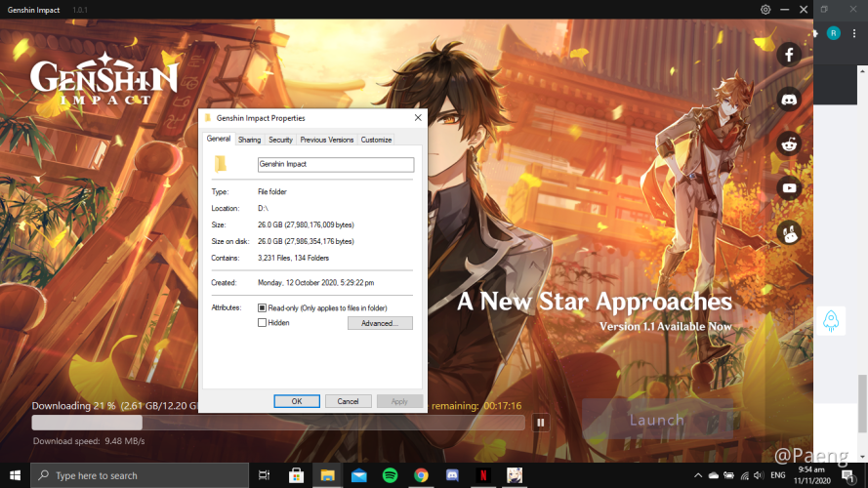Click the 3,231 Files, 134 Folders text
The image size is (868, 488).
point(293,259)
